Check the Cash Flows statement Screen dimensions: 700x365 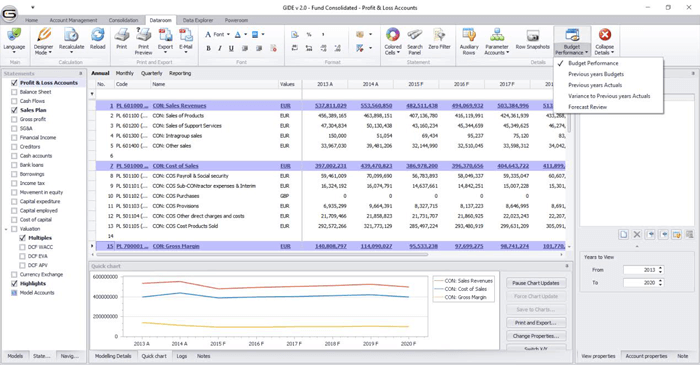14,101
